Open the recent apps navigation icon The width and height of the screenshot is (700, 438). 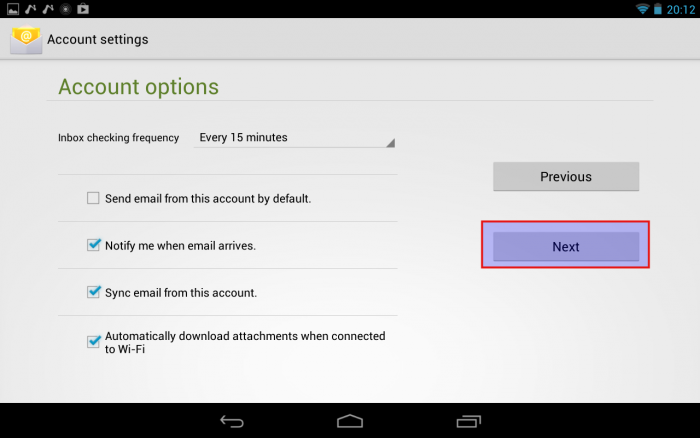pyautogui.click(x=468, y=421)
